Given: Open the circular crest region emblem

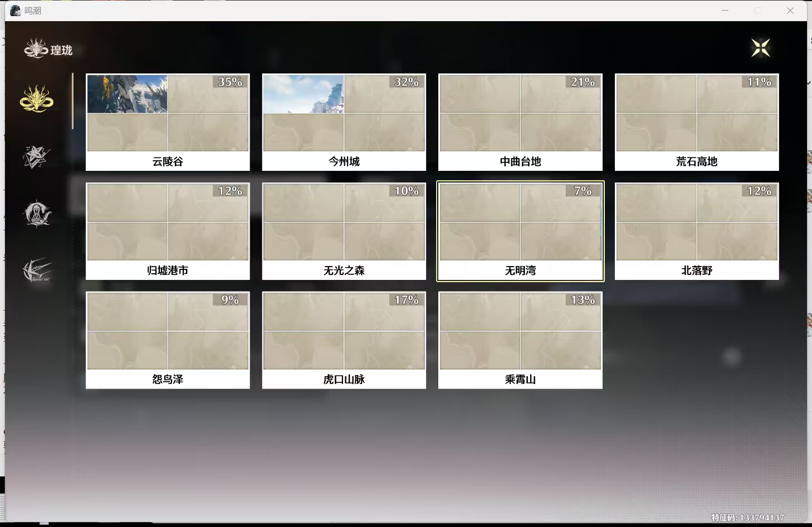Looking at the screenshot, I should point(37,214).
